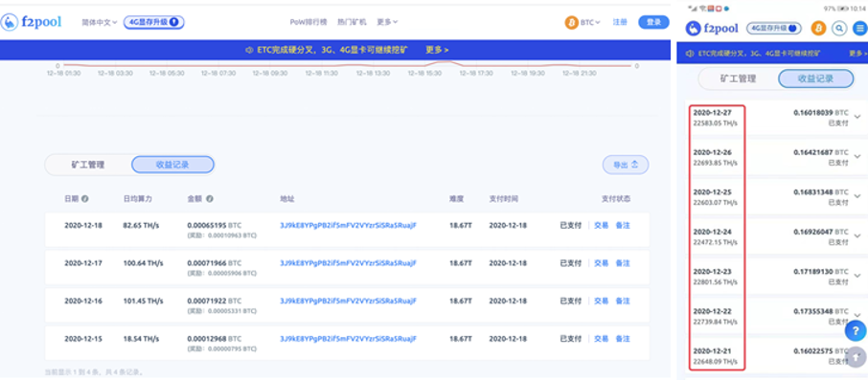Switch to mobile 矿工管理 toggle tab
The image size is (868, 380).
click(738, 78)
